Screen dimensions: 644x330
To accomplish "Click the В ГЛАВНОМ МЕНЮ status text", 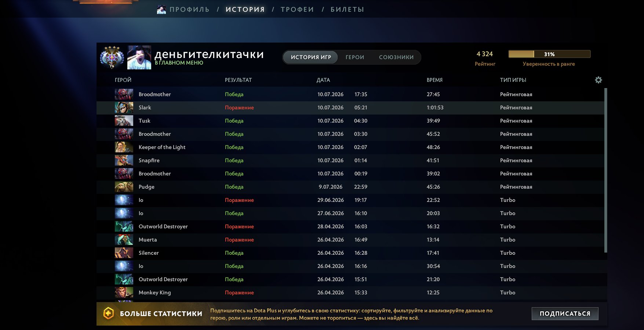I will click(x=179, y=63).
